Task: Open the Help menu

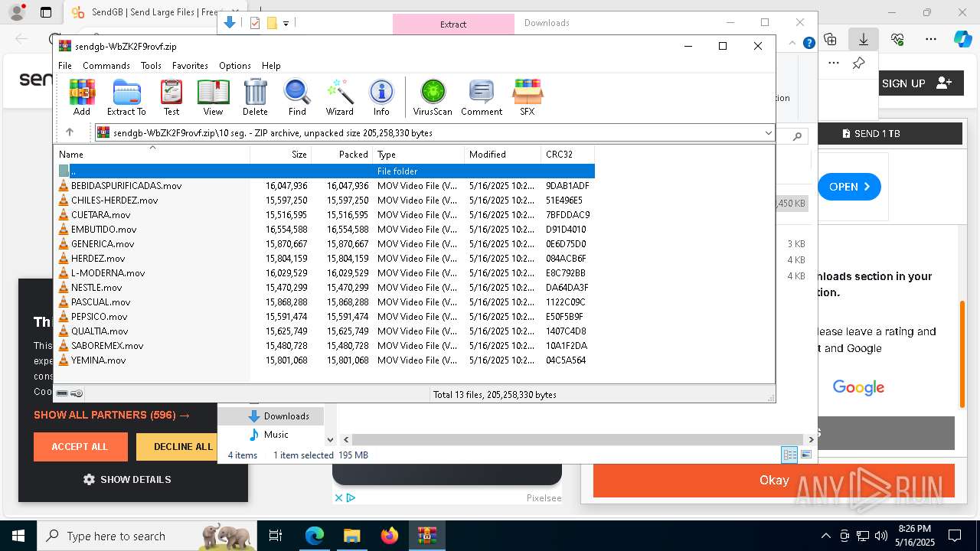Action: pos(271,66)
